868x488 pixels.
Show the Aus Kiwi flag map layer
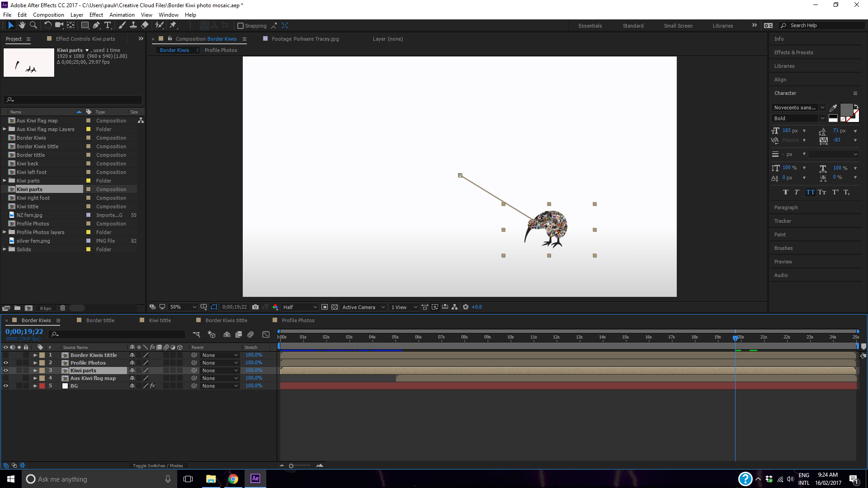(x=6, y=378)
